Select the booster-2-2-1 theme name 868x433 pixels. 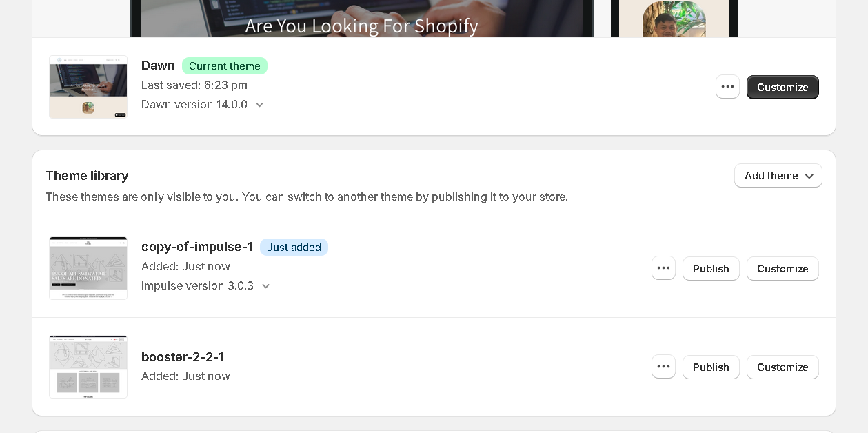pos(183,357)
